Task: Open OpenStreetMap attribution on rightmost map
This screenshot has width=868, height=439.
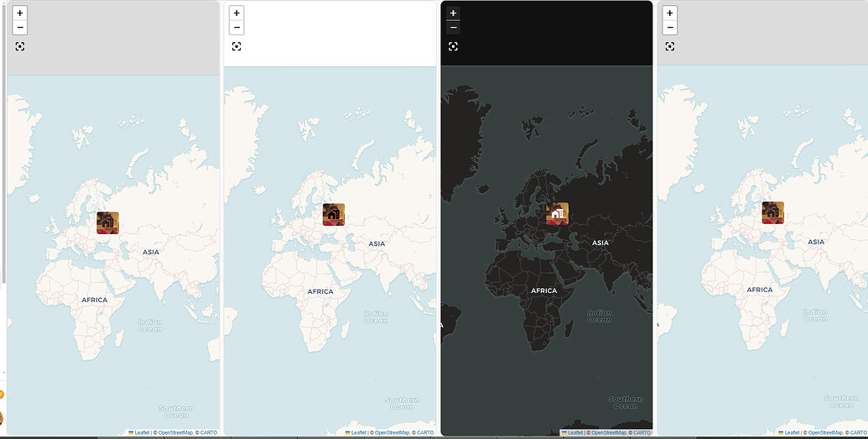Action: tap(825, 432)
